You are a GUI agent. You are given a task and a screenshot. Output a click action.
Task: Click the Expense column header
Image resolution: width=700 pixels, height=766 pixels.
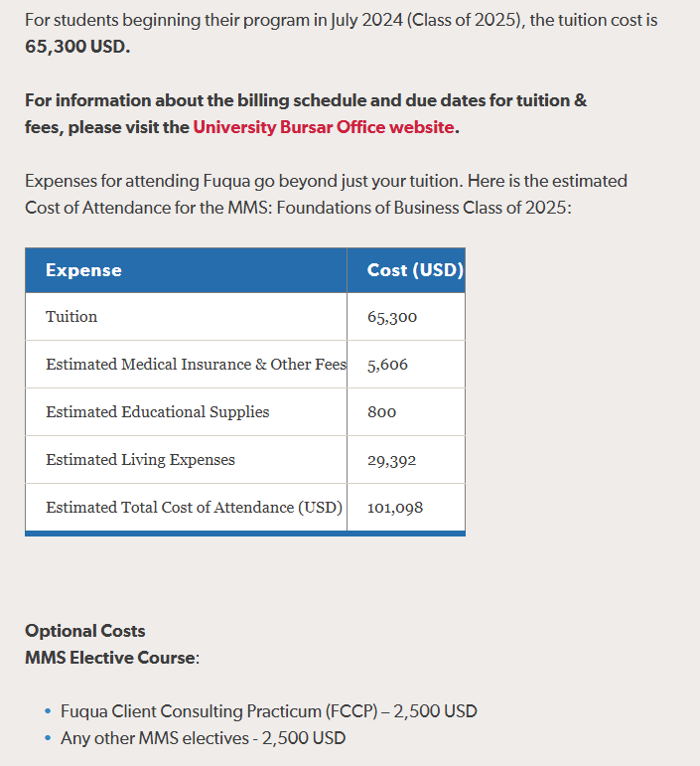point(83,270)
